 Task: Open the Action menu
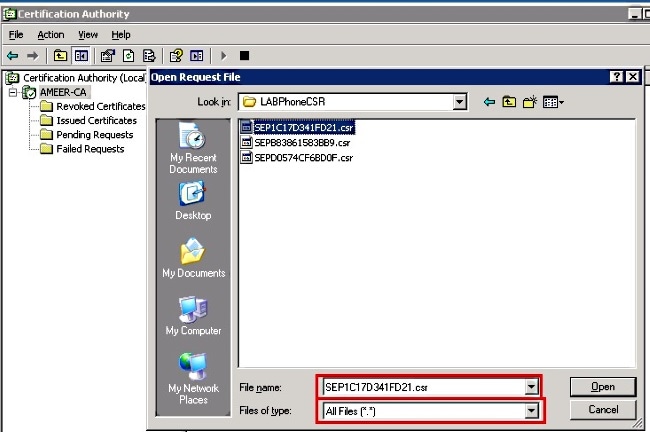coord(51,35)
